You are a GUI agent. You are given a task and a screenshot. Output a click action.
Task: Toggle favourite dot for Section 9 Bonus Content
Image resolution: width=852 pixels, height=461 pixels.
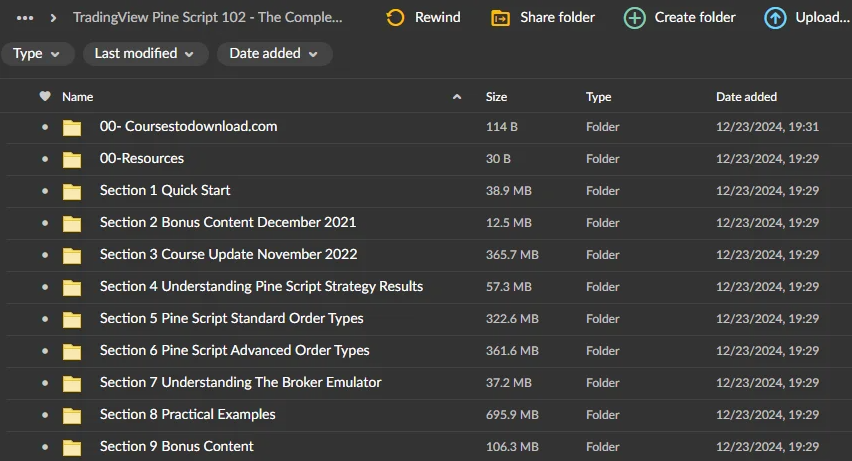pos(45,447)
